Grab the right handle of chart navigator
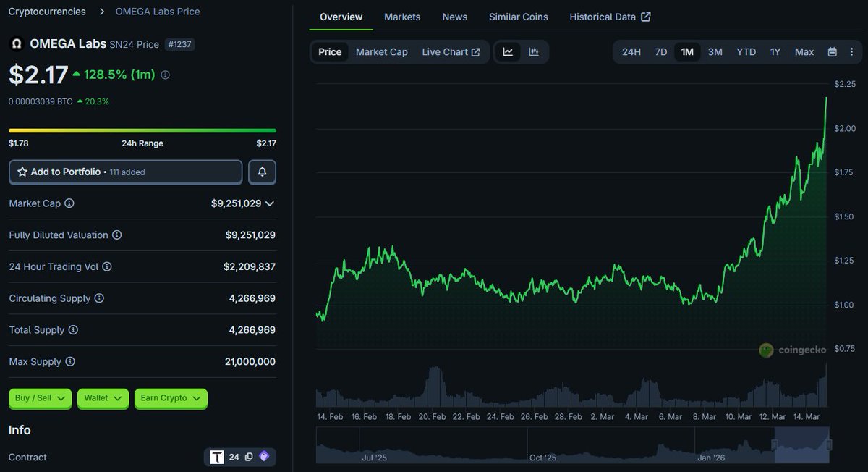Screen dimensions: 868x472 829,444
